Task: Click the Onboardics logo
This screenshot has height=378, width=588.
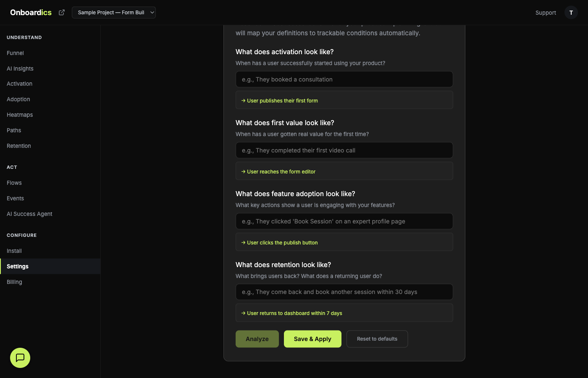Action: [x=31, y=12]
